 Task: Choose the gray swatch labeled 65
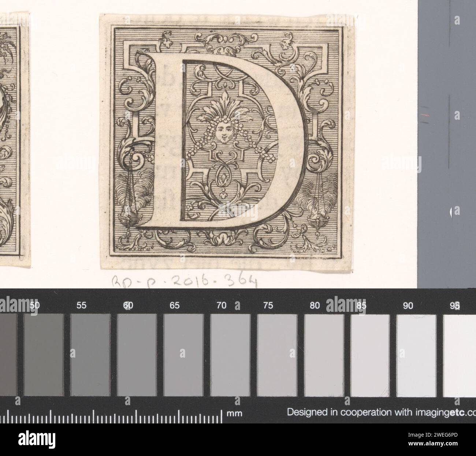(184, 355)
